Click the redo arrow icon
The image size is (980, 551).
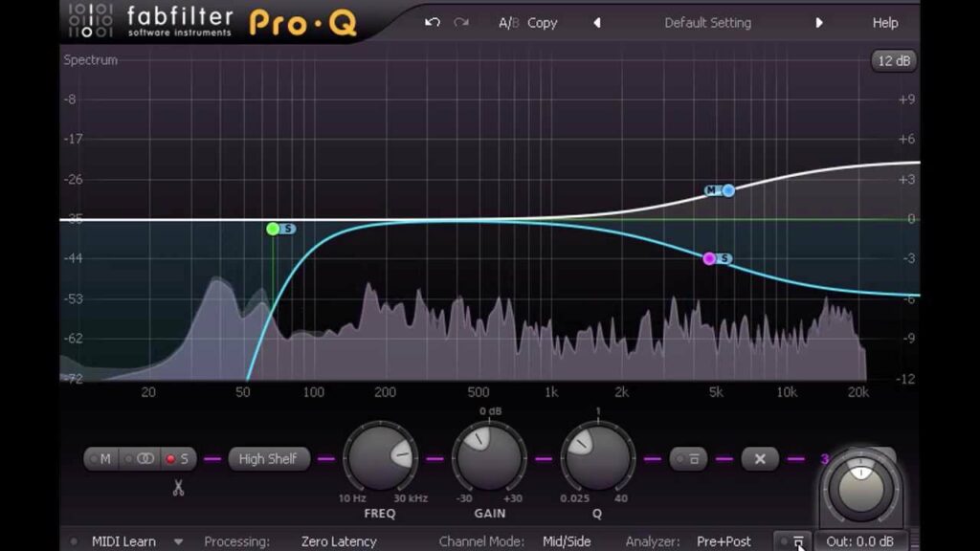click(x=461, y=22)
